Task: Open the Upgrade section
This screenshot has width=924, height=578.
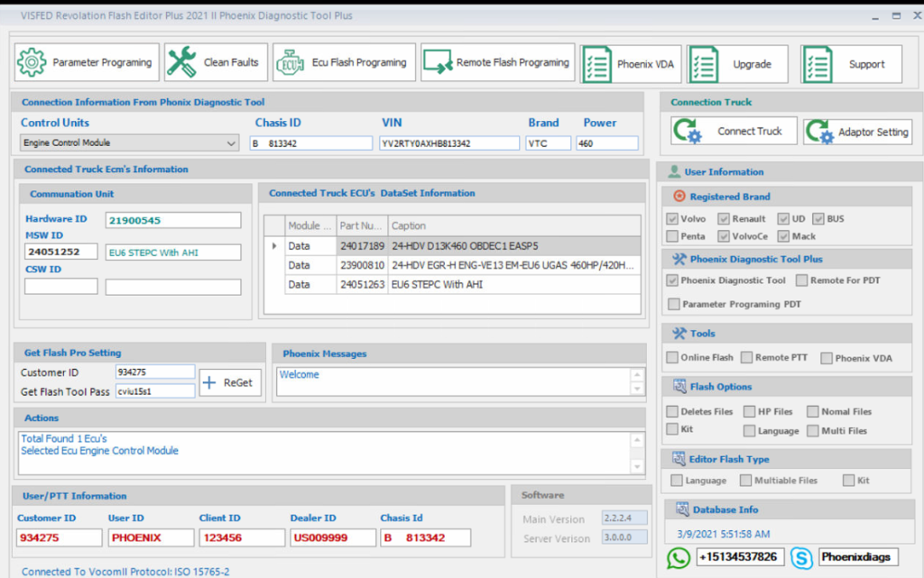Action: [x=737, y=64]
